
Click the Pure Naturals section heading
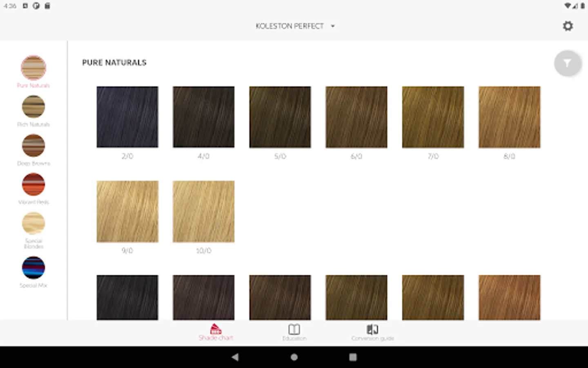click(x=114, y=63)
